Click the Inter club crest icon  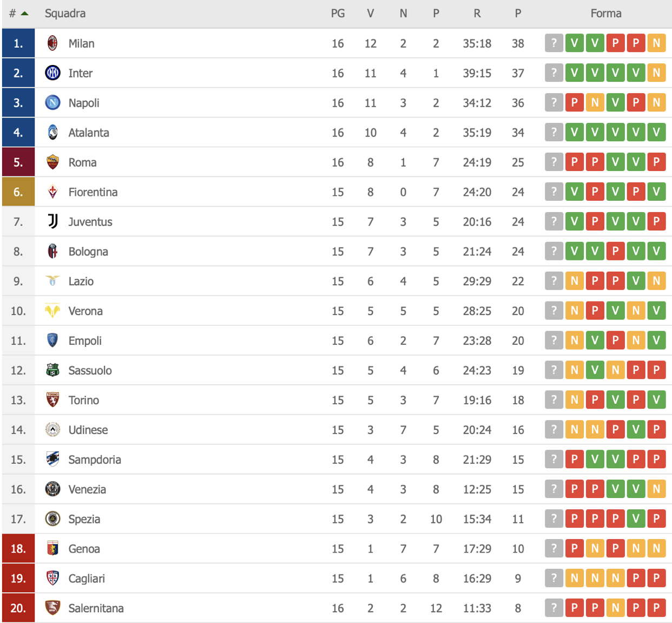tap(52, 73)
